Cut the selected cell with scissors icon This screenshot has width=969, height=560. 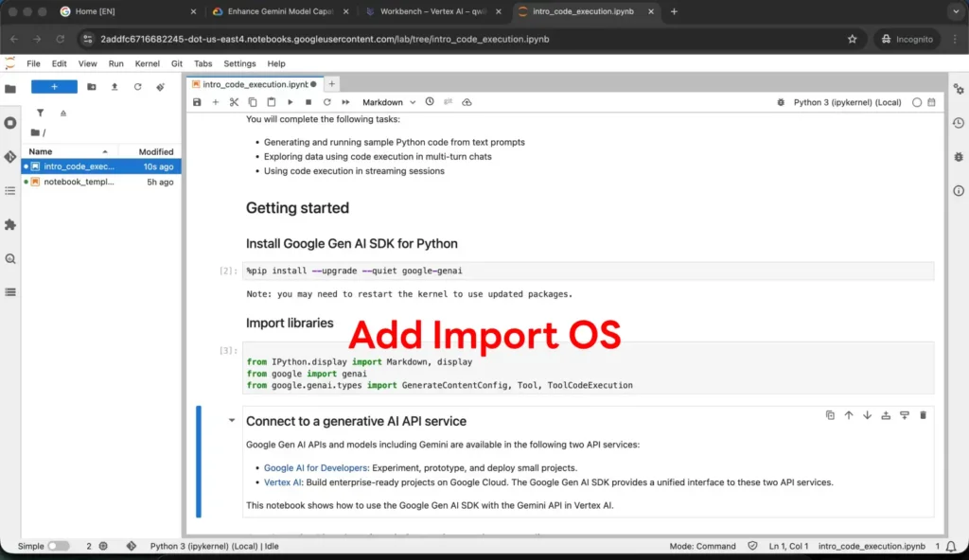point(234,102)
